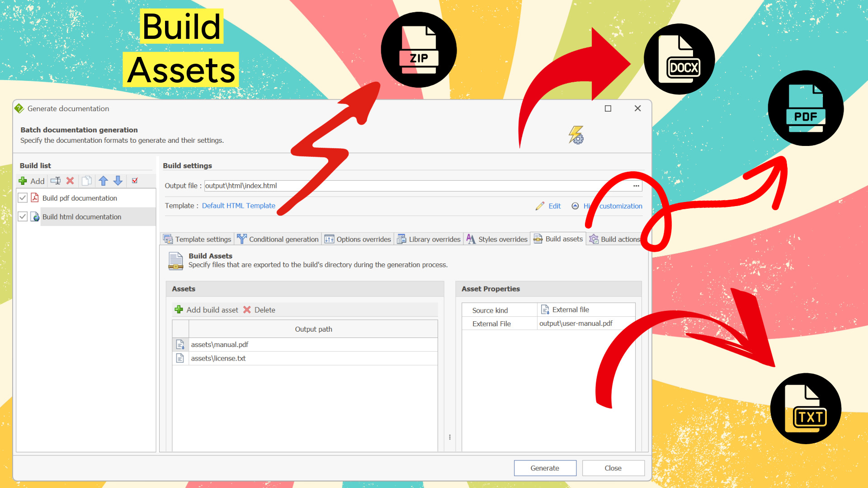
Task: Open the Options overrides tab
Action: tap(358, 239)
